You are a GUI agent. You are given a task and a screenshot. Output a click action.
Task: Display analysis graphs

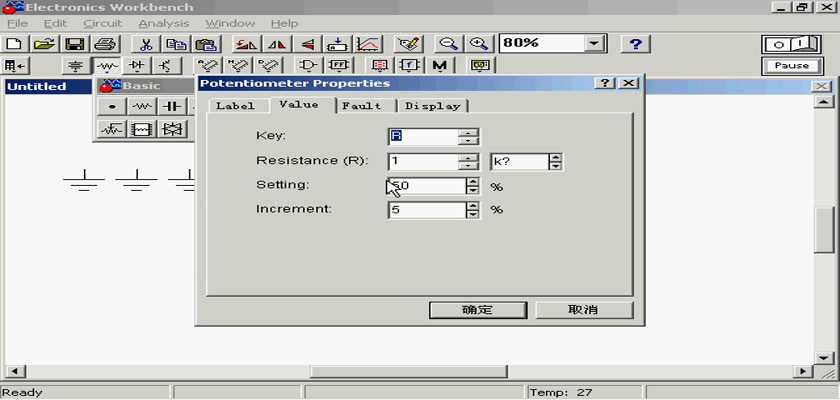point(368,44)
